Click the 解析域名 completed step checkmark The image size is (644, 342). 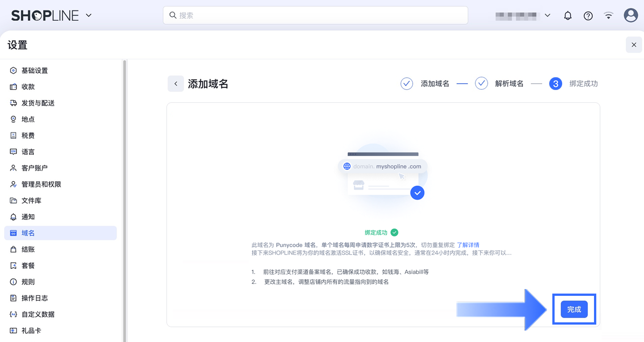[481, 84]
